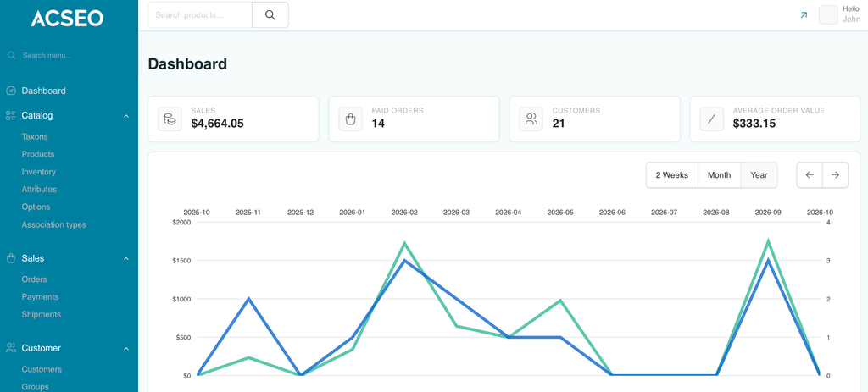Click the ACSEO logo
This screenshot has height=392, width=868.
67,19
